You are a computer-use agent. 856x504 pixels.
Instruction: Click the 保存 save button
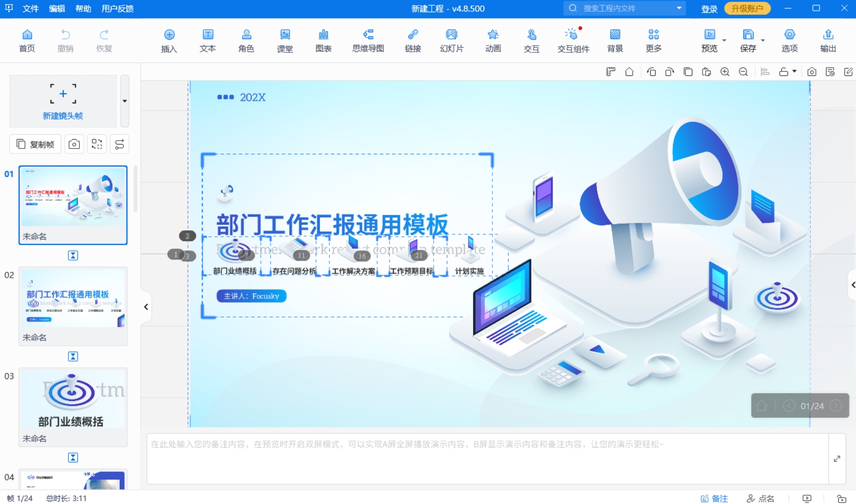click(748, 40)
